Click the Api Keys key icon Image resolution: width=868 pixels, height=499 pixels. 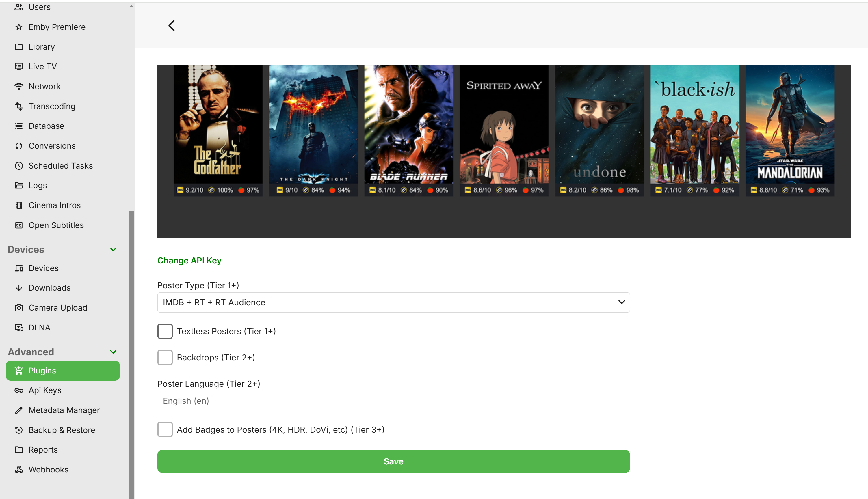pyautogui.click(x=19, y=390)
